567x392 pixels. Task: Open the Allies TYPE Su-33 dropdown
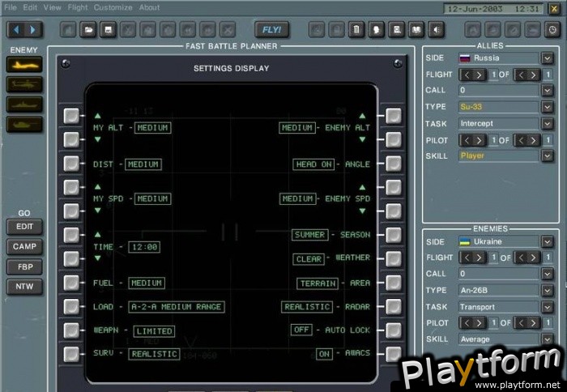(547, 107)
